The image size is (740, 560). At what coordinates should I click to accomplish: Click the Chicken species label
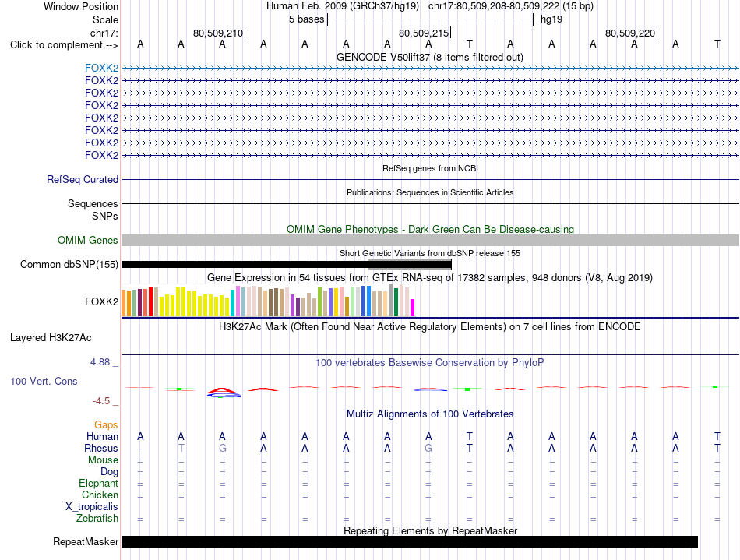pyautogui.click(x=100, y=495)
